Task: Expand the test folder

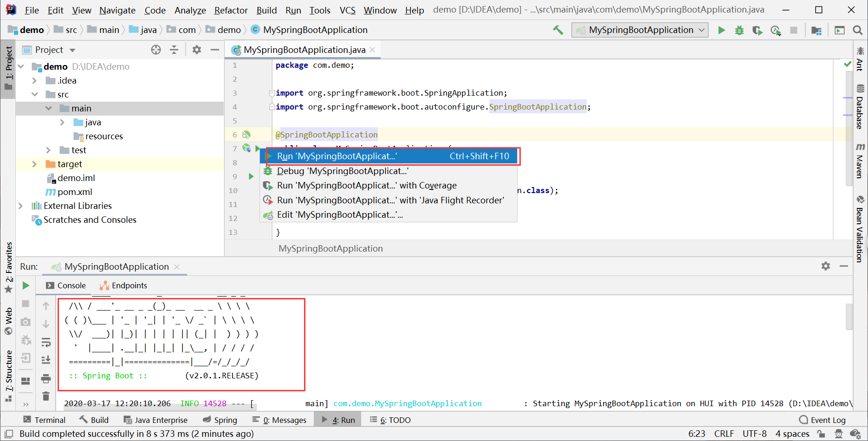Action: point(48,150)
